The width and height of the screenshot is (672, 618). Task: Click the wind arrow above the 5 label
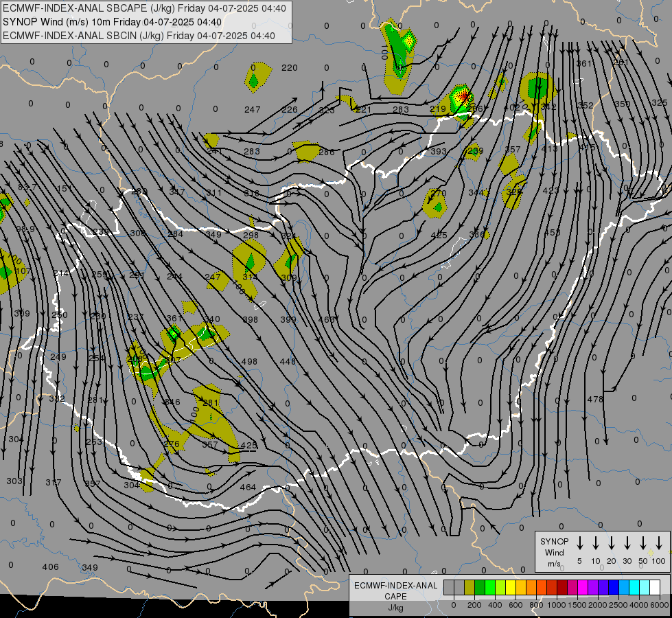coord(580,543)
